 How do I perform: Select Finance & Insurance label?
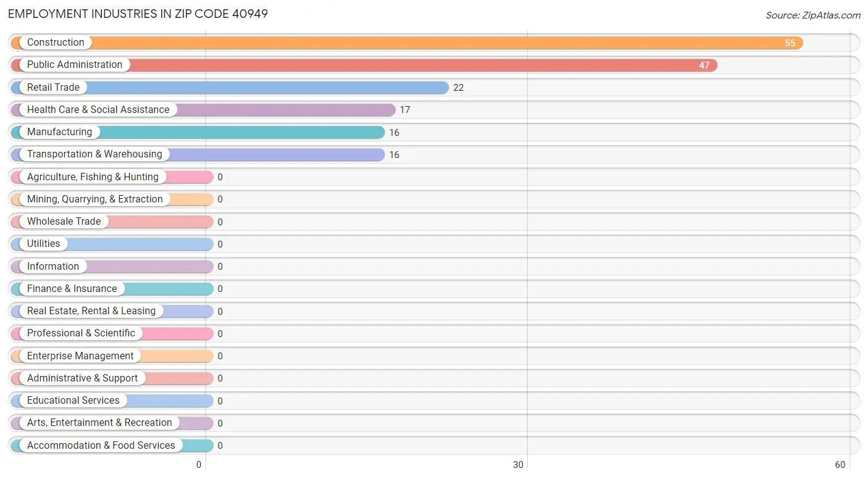click(x=72, y=289)
